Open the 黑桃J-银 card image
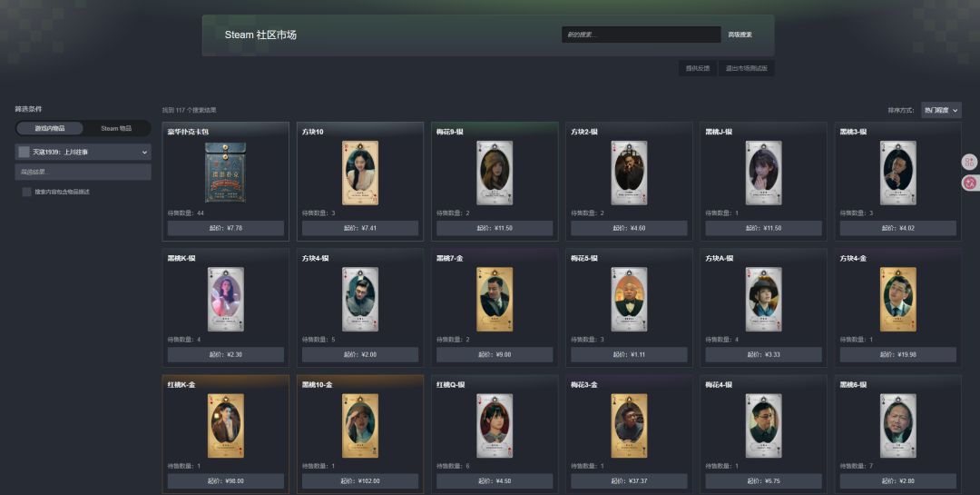The width and height of the screenshot is (980, 495). point(763,173)
